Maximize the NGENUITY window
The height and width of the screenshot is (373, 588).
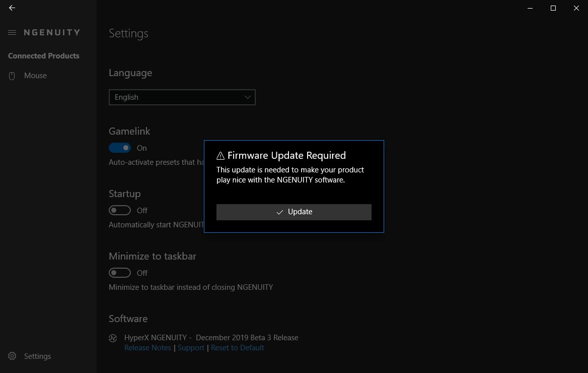(x=553, y=8)
